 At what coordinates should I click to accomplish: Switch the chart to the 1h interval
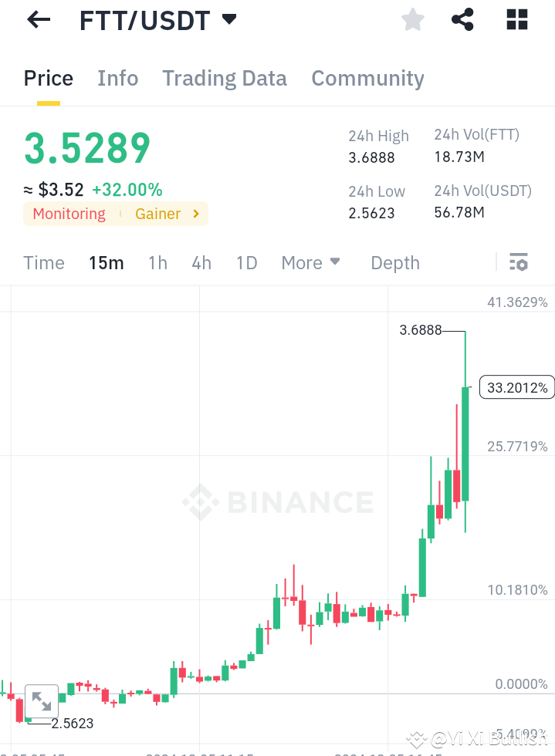[x=157, y=262]
